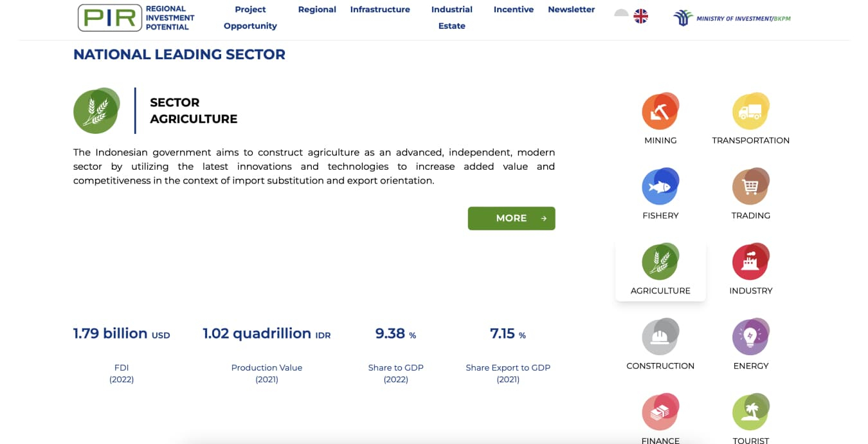Select the Industry factory icon
This screenshot has height=444, width=868.
(x=750, y=263)
